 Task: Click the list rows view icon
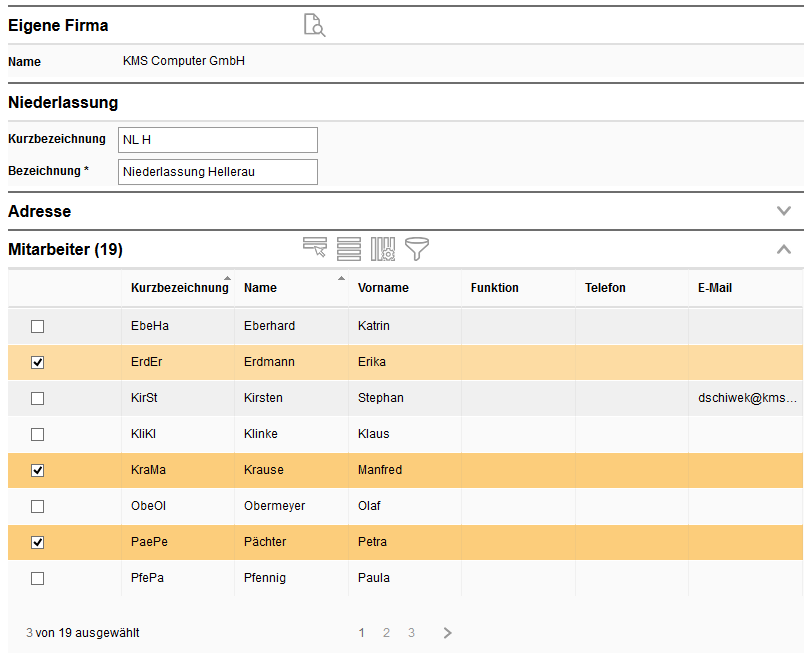(x=349, y=249)
